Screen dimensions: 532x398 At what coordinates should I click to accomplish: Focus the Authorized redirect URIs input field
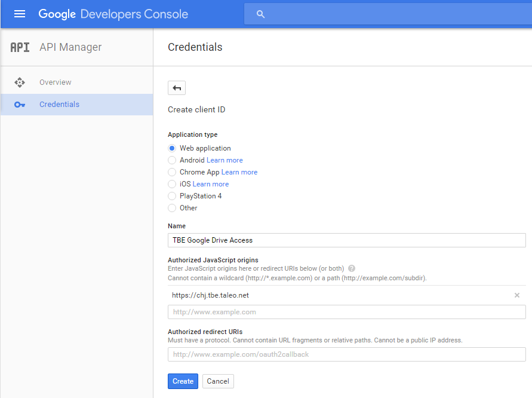pos(347,354)
